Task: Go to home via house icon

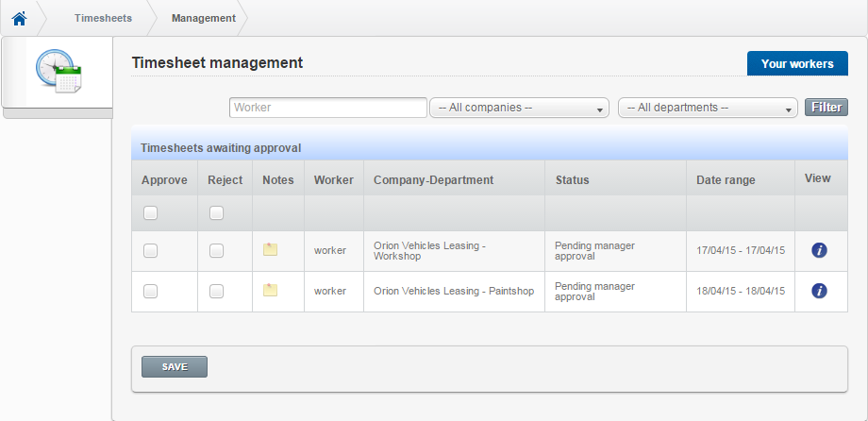Action: point(20,18)
